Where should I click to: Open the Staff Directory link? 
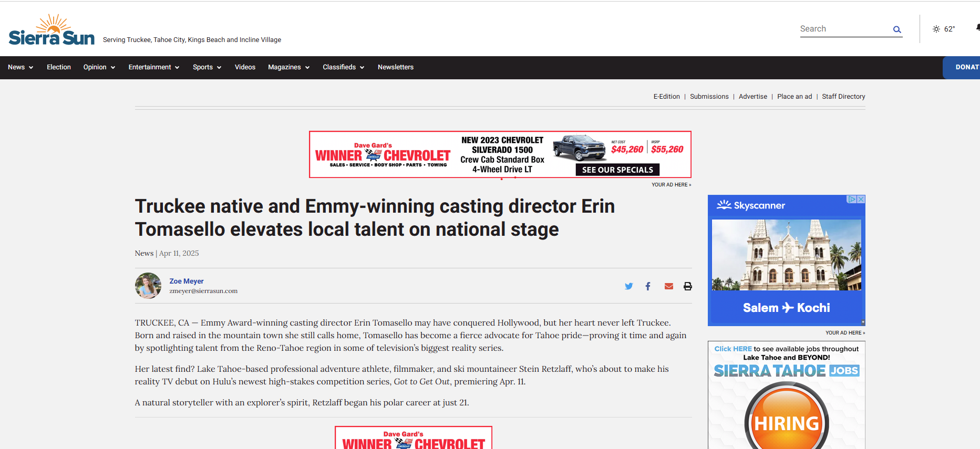(x=843, y=97)
